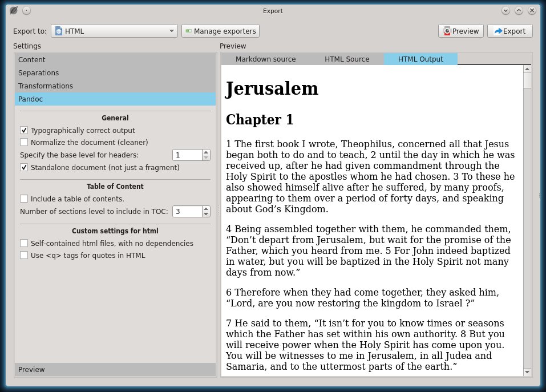Expand the Preview section below the settings list
Image resolution: width=546 pixels, height=392 pixels.
click(115, 369)
